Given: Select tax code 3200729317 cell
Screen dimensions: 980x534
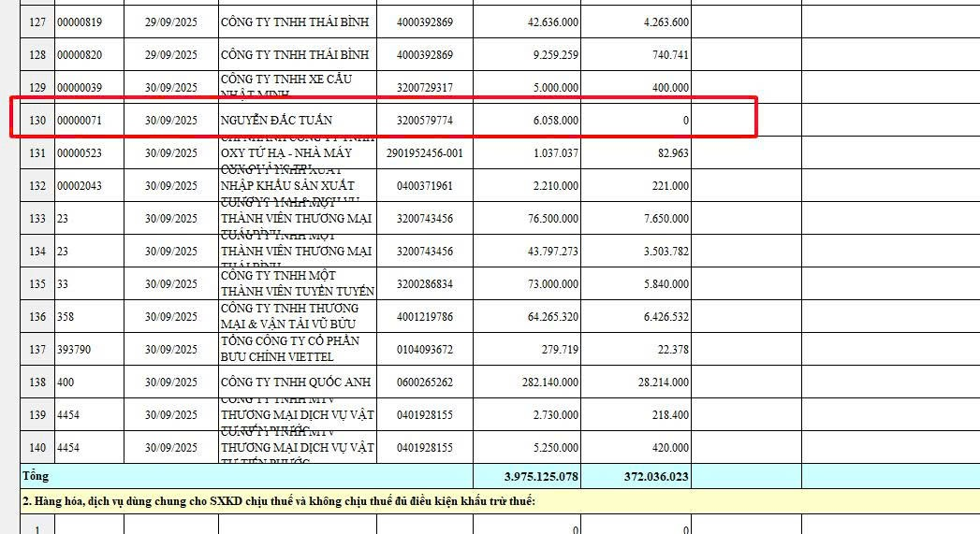Looking at the screenshot, I should pyautogui.click(x=424, y=88).
